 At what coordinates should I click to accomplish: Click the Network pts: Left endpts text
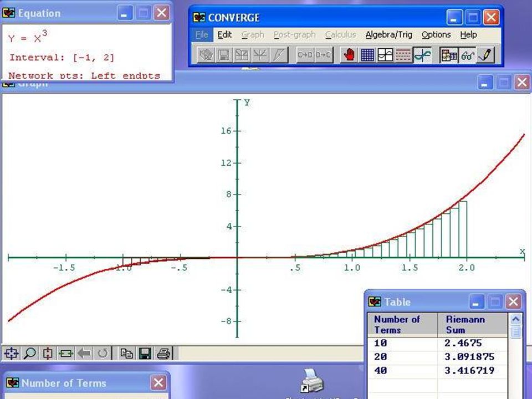(x=84, y=76)
